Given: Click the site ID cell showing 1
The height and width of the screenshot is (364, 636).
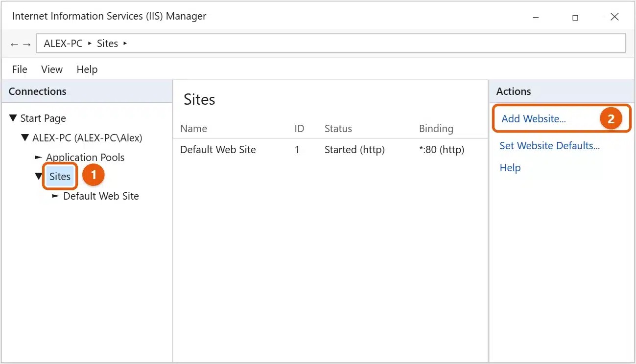Looking at the screenshot, I should tap(297, 150).
